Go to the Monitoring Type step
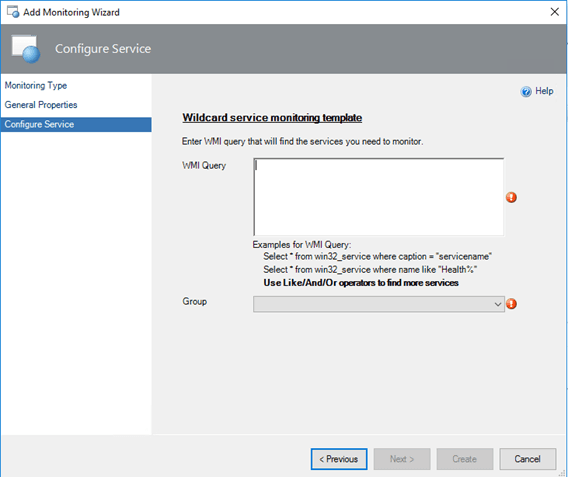The image size is (568, 477). click(x=36, y=86)
